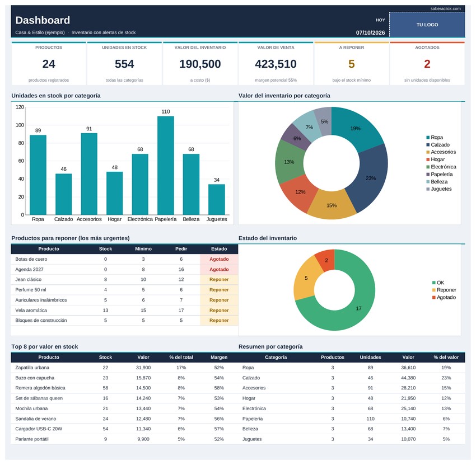
Task: Click the Agotado status legend swatch
Action: [x=434, y=298]
